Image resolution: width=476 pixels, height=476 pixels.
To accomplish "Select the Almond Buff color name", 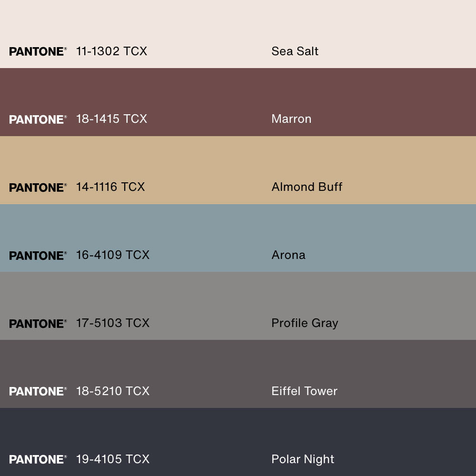I will pyautogui.click(x=307, y=187).
